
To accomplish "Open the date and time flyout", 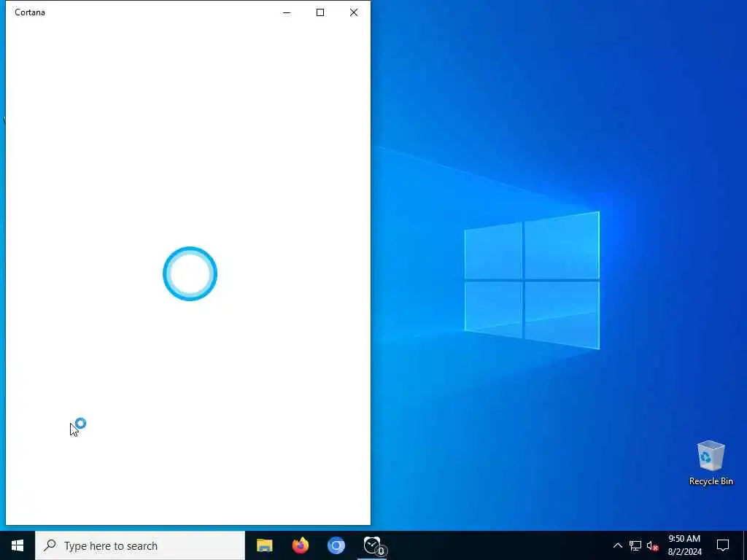I will point(684,545).
